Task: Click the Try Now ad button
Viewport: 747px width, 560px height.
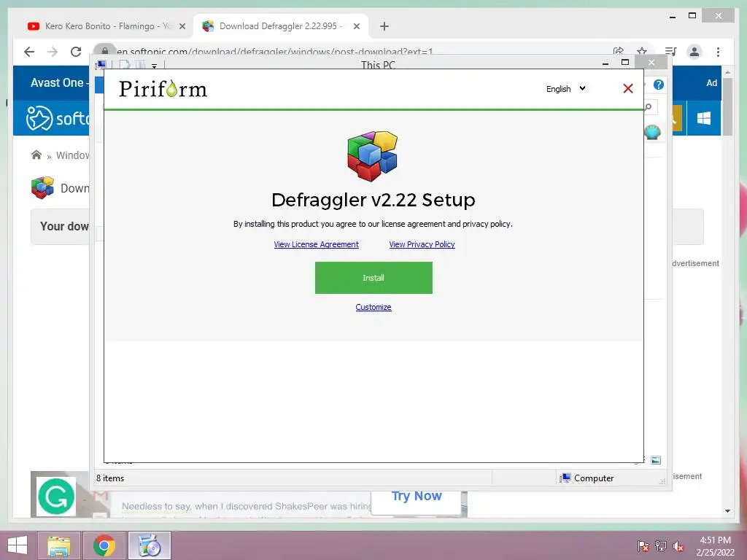Action: pyautogui.click(x=417, y=496)
